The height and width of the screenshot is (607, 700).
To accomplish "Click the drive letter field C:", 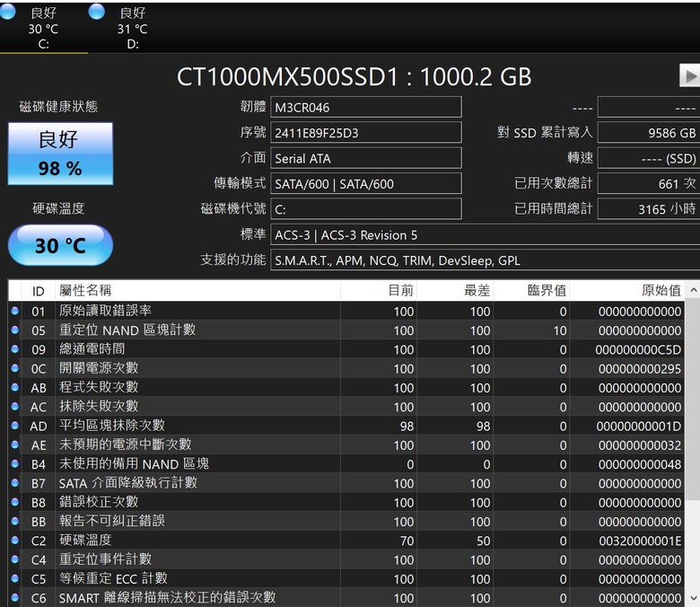I will point(366,209).
